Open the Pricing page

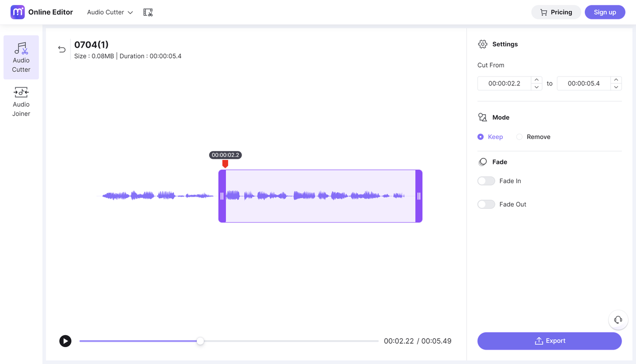click(x=556, y=12)
